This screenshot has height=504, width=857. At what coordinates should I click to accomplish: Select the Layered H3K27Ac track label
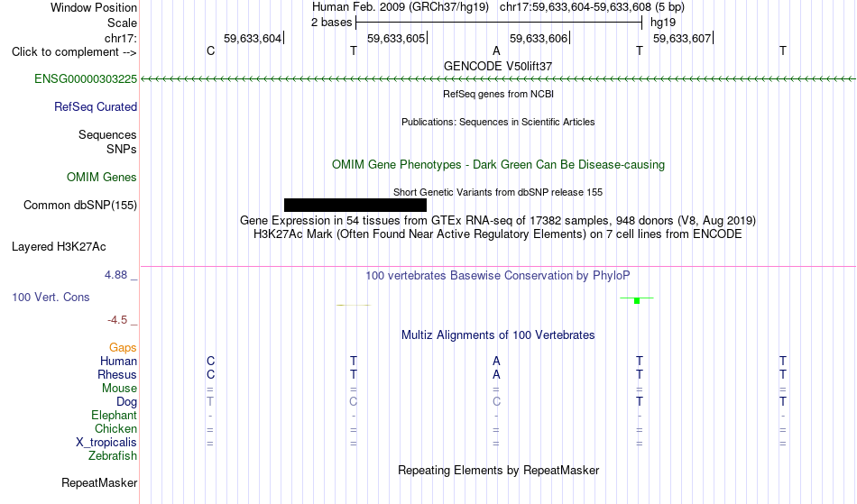[59, 246]
